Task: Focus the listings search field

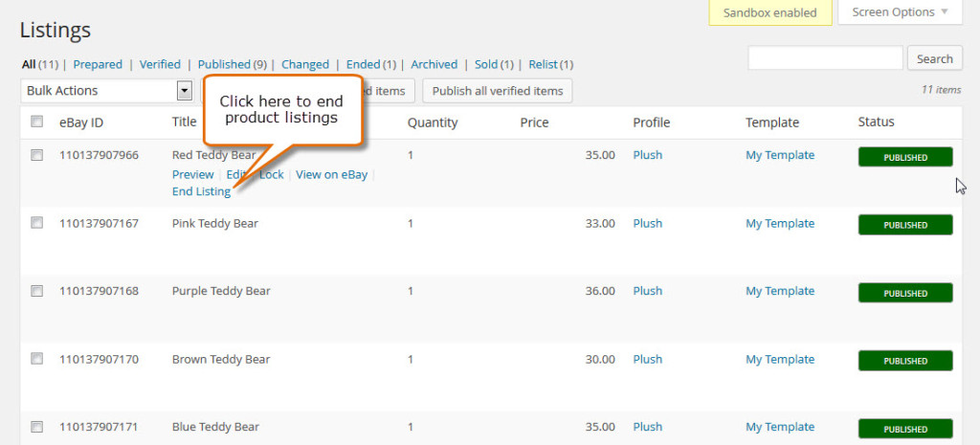Action: pos(825,58)
